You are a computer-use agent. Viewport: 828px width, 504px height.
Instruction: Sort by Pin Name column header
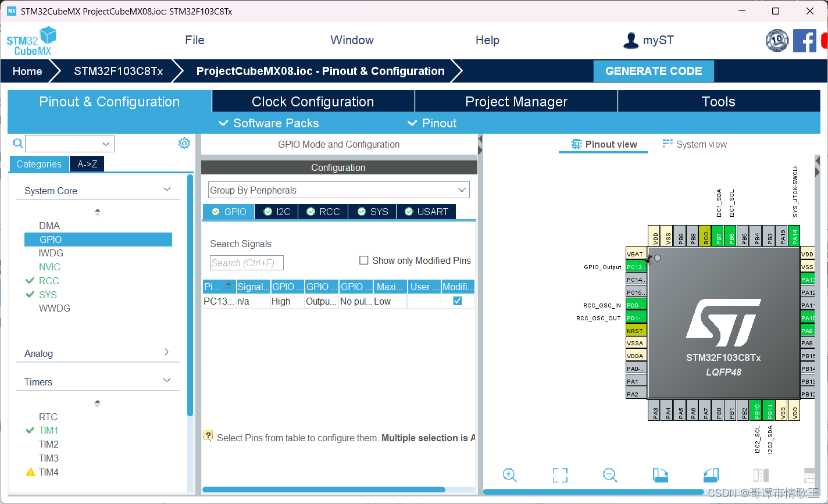219,287
